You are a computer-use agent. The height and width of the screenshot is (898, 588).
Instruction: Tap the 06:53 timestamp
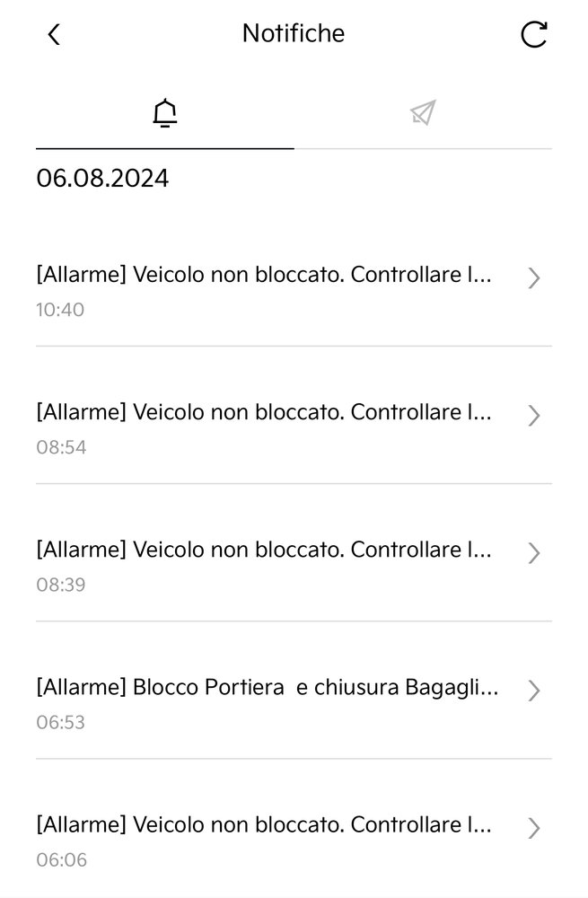[x=61, y=722]
